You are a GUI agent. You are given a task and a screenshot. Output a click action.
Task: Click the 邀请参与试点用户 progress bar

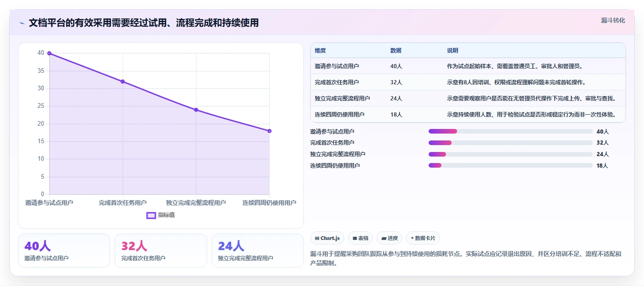pyautogui.click(x=511, y=131)
